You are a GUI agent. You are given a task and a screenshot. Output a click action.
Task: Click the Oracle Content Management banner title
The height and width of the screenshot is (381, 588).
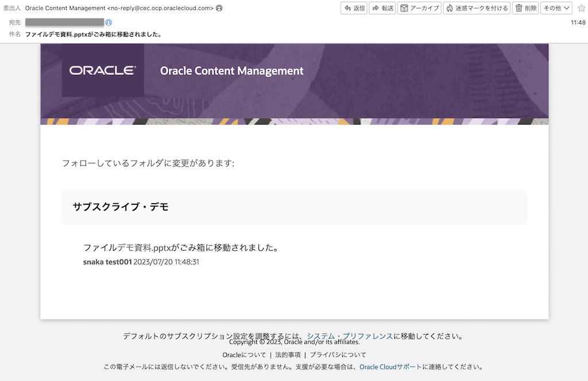coord(231,71)
